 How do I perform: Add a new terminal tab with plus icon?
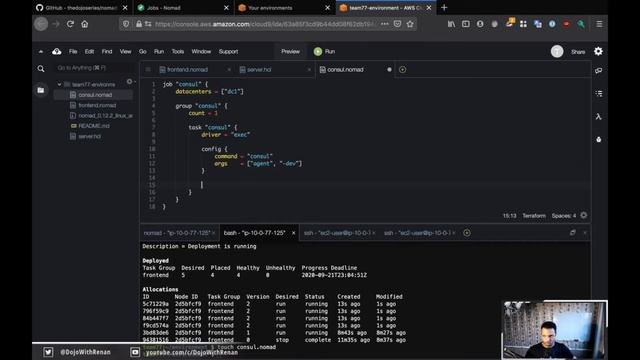point(467,233)
